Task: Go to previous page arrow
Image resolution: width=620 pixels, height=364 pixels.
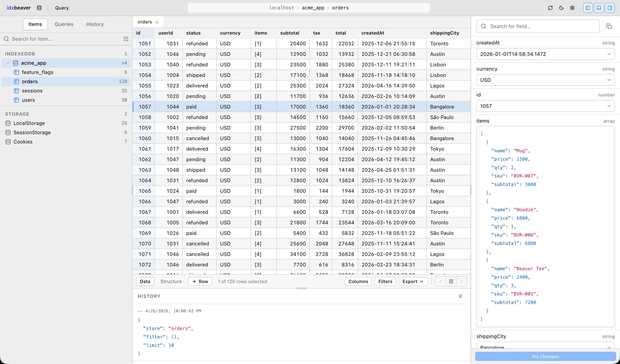Action: tap(441, 282)
